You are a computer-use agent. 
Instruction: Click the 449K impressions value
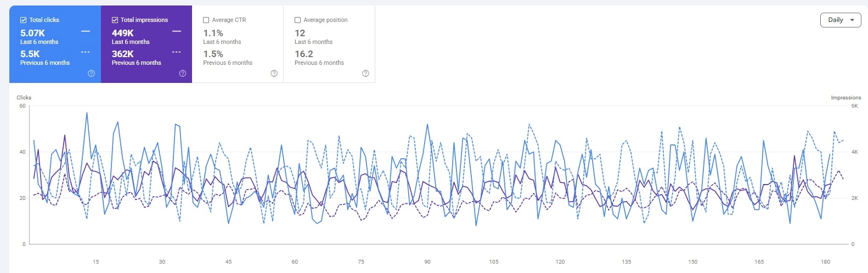coord(123,33)
